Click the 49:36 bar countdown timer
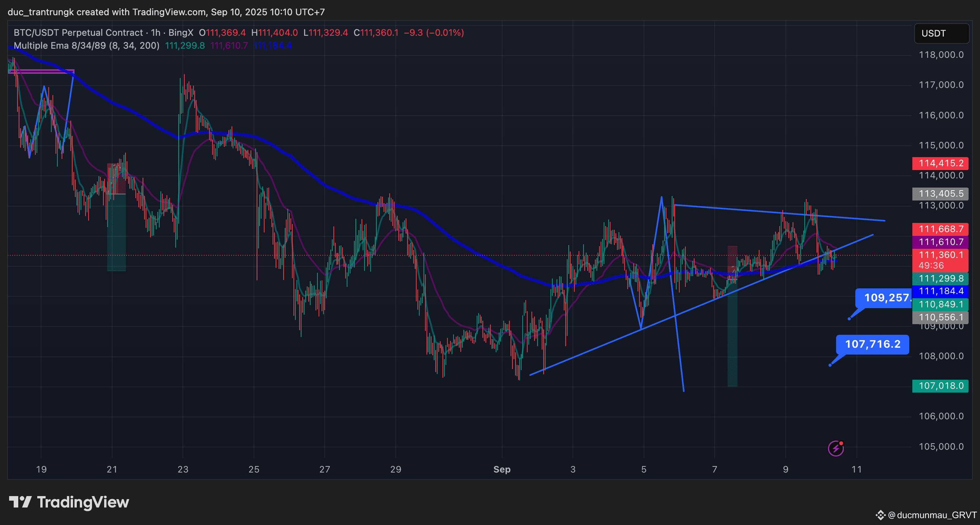 931,266
